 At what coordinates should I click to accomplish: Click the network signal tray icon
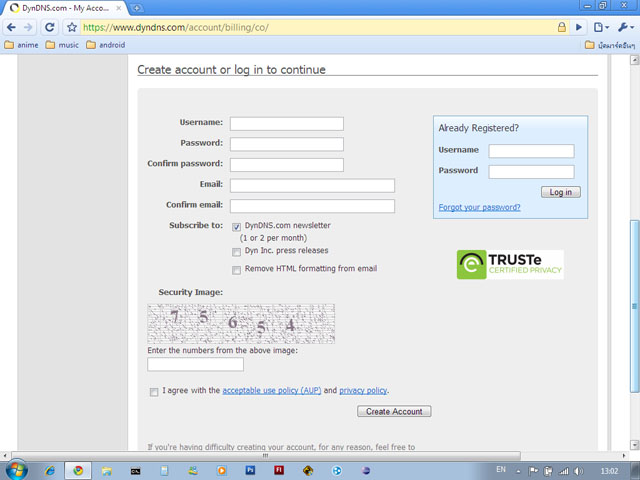point(564,471)
